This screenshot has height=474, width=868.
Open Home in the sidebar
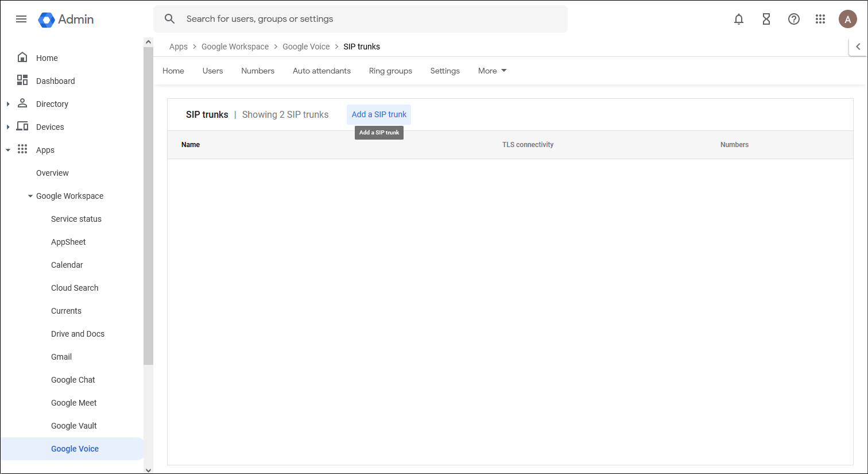pos(47,58)
